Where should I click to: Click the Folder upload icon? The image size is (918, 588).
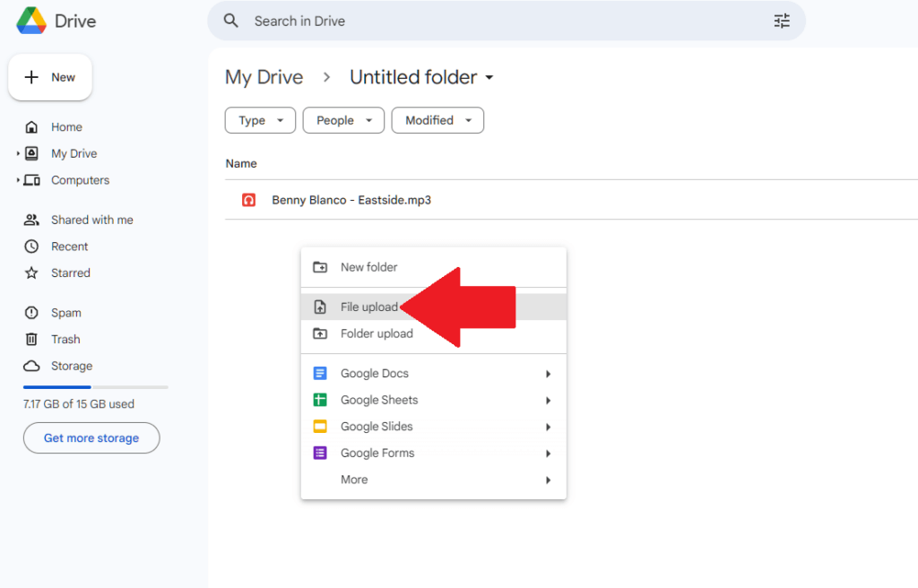click(x=320, y=333)
